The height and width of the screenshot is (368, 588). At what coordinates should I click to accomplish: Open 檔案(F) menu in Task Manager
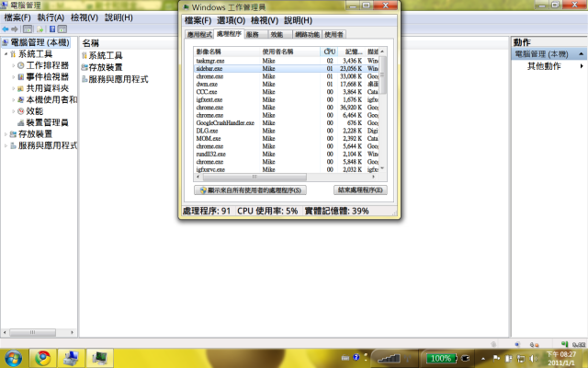(x=198, y=20)
